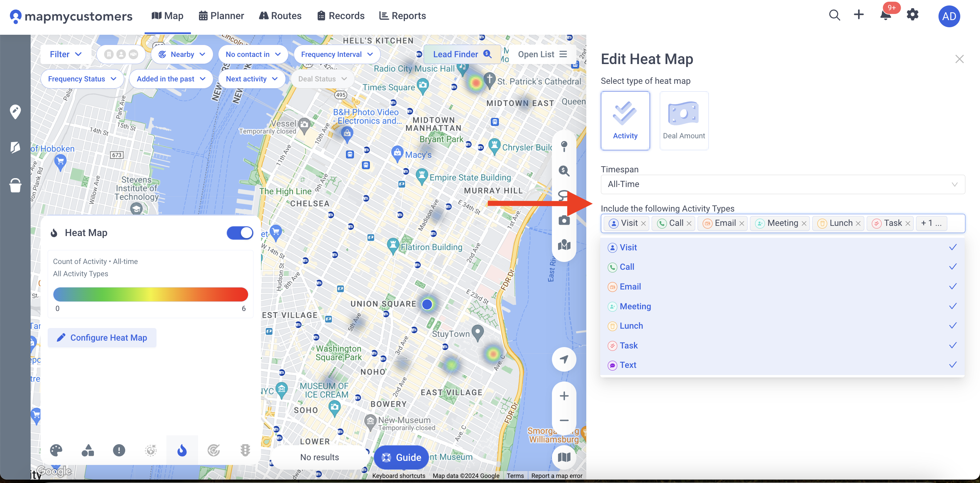Image resolution: width=980 pixels, height=483 pixels.
Task: Select the Activity heat map type card
Action: [x=625, y=120]
